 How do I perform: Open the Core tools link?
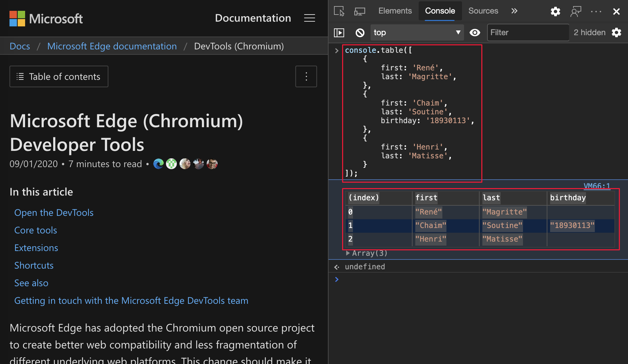(36, 230)
